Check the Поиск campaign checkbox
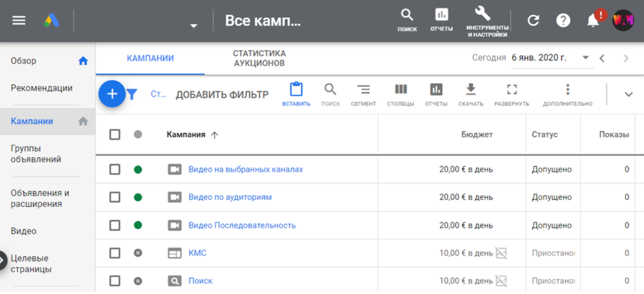Screen dimensions: 644x294 tap(115, 281)
